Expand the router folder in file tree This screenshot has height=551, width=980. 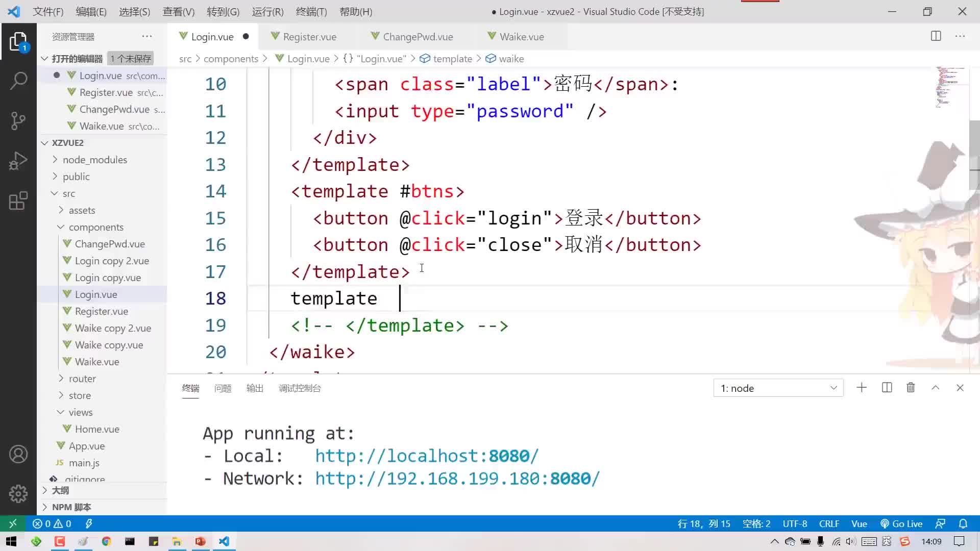[x=59, y=378]
